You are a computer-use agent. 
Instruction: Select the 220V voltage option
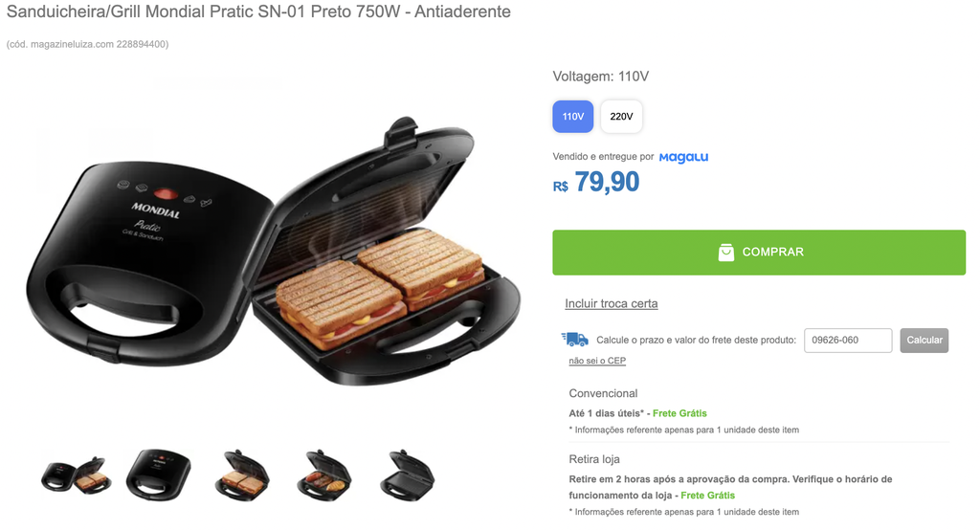pyautogui.click(x=621, y=117)
